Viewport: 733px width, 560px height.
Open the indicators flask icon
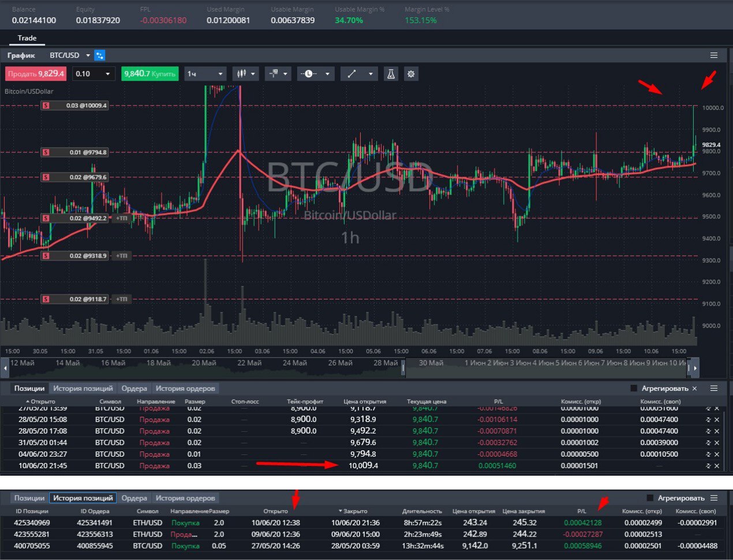tap(391, 74)
